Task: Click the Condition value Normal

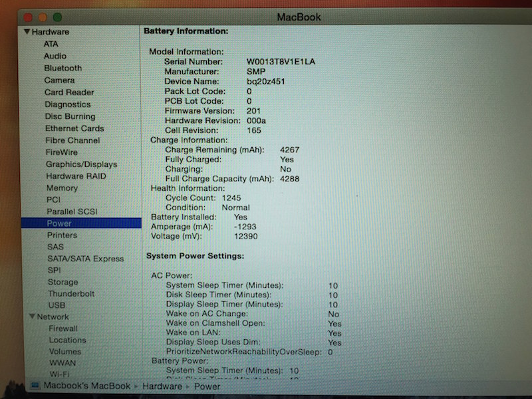Action: [236, 207]
